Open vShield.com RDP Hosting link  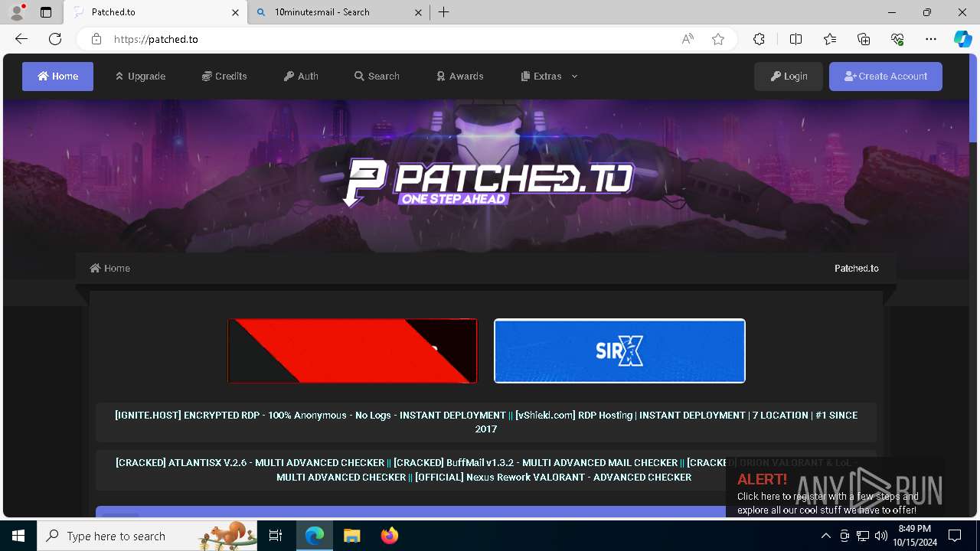pos(686,422)
